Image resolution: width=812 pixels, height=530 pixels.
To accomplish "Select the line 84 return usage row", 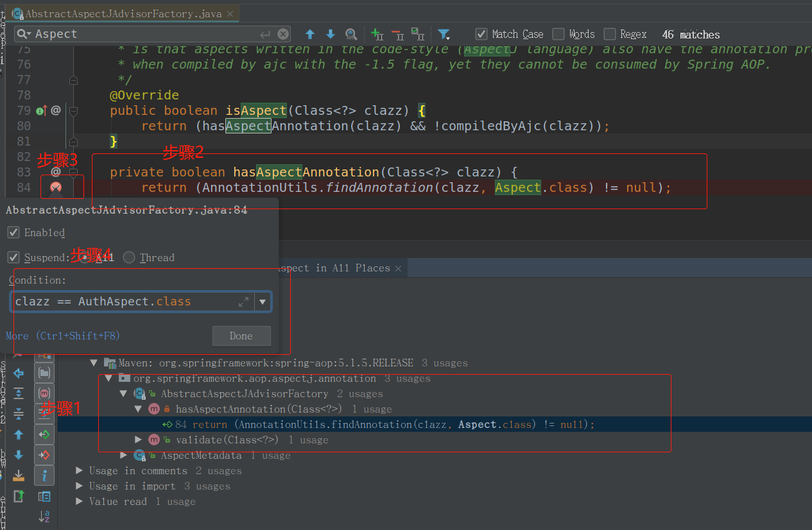I will (435, 425).
